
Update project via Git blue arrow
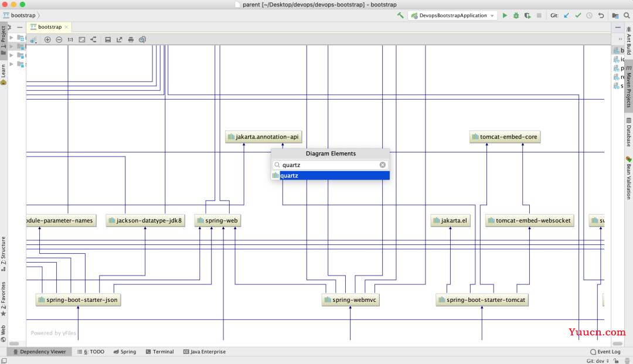pyautogui.click(x=566, y=15)
